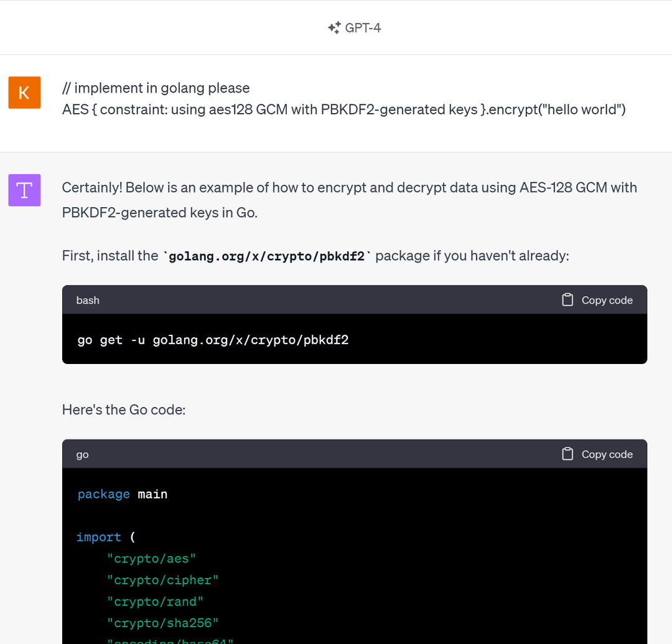Click the 'implement in golang please' comment line
The height and width of the screenshot is (644, 672).
[x=156, y=88]
